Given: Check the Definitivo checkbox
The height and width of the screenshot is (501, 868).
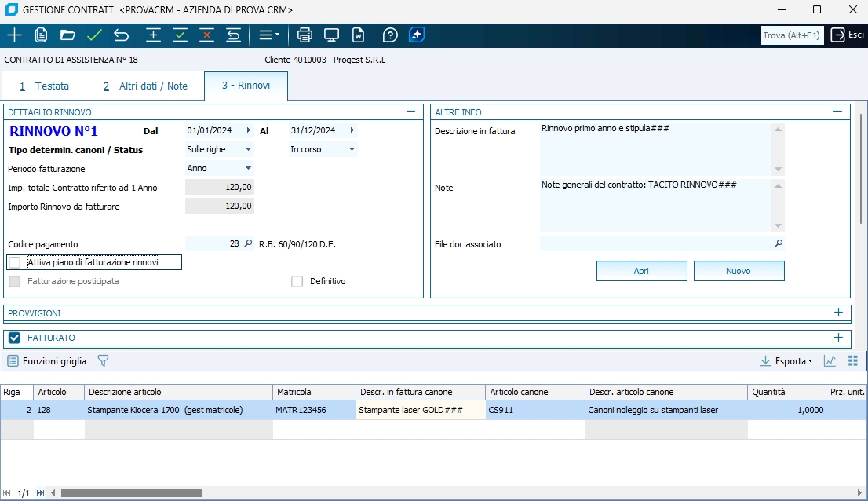Looking at the screenshot, I should click(297, 281).
